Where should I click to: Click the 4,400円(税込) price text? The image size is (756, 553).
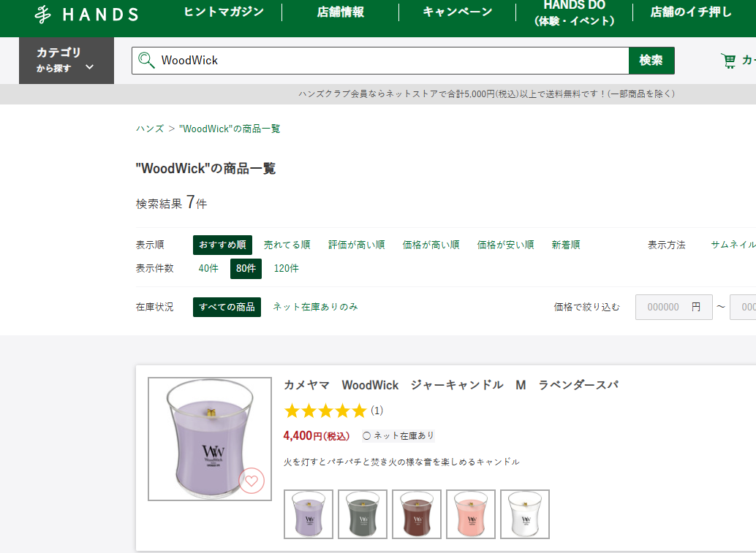point(317,436)
